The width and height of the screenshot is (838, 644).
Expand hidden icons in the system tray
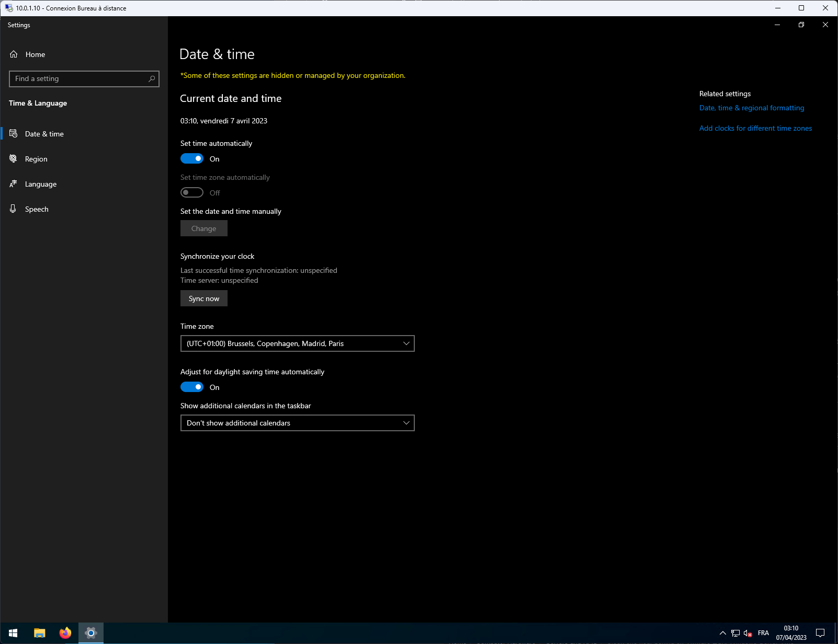(x=722, y=633)
